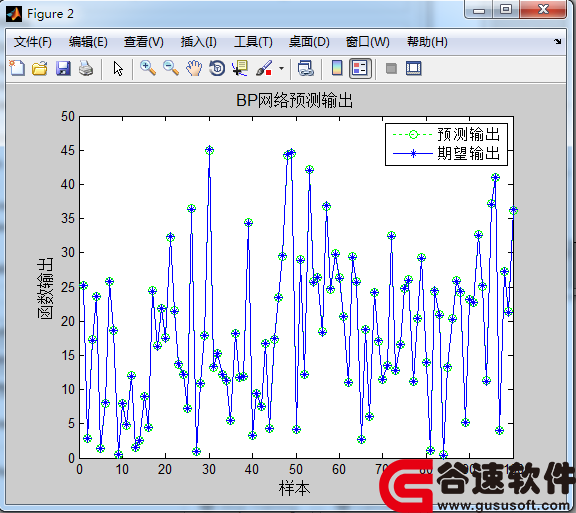Click the Link Plot icon

pos(306,68)
